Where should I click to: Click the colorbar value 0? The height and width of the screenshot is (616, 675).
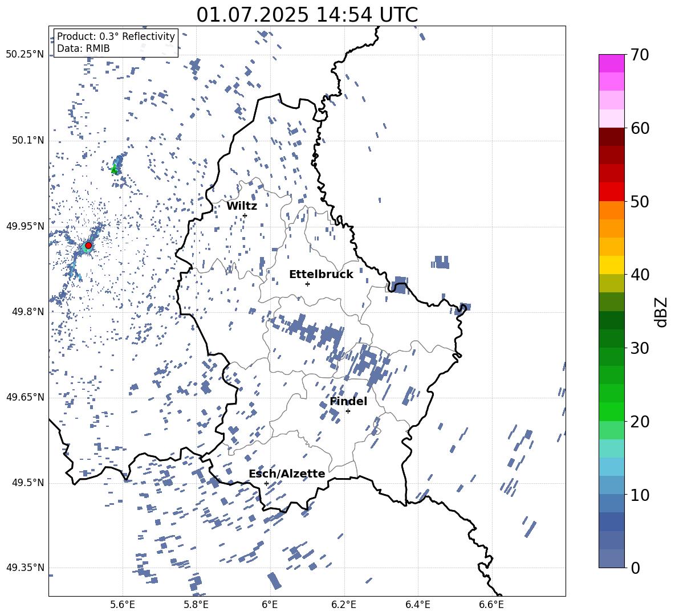click(x=635, y=568)
